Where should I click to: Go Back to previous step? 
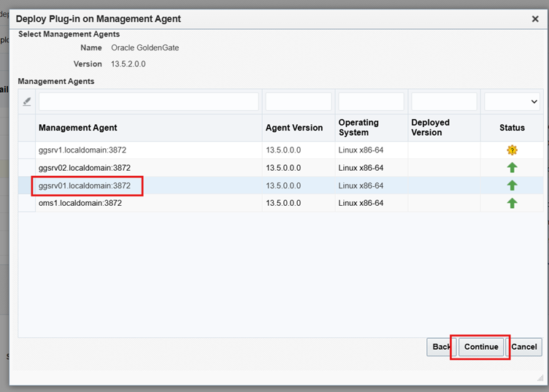click(x=441, y=347)
